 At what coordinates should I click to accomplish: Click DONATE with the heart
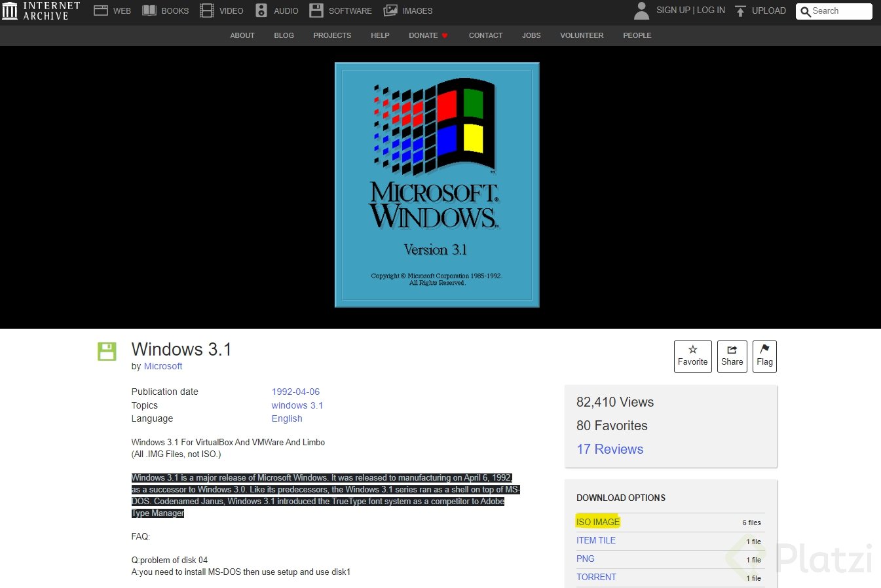(x=428, y=35)
